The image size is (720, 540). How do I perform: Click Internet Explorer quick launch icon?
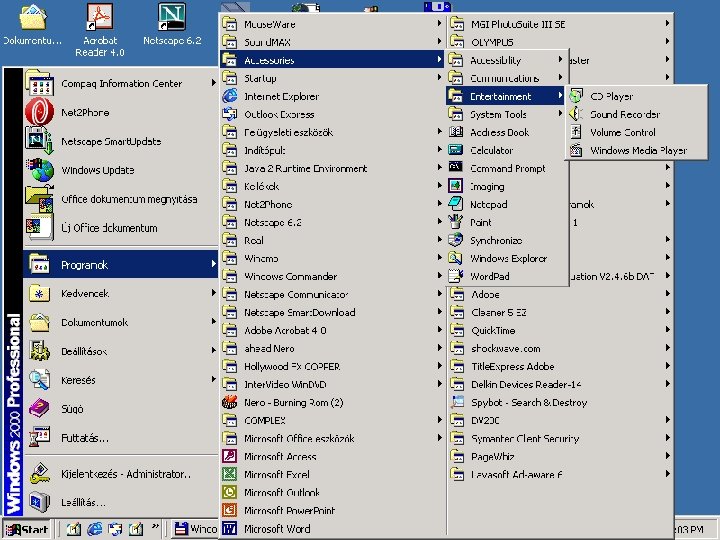tap(95, 529)
